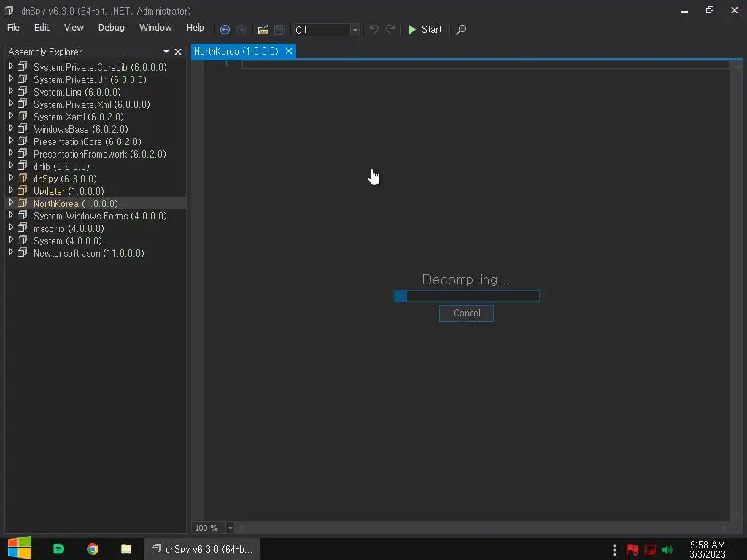This screenshot has height=560, width=747.
Task: Click the assembly icon beside Newtonsoft.Json
Action: [22, 253]
